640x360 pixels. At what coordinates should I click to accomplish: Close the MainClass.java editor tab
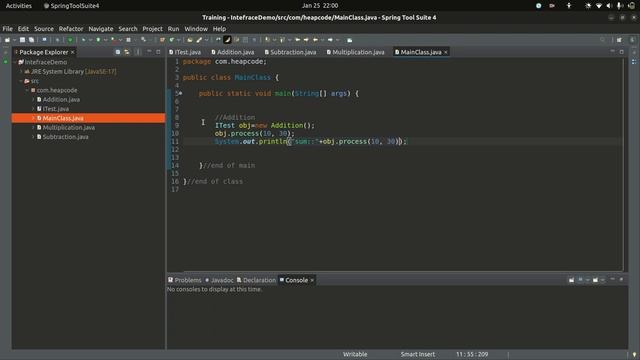[x=446, y=52]
